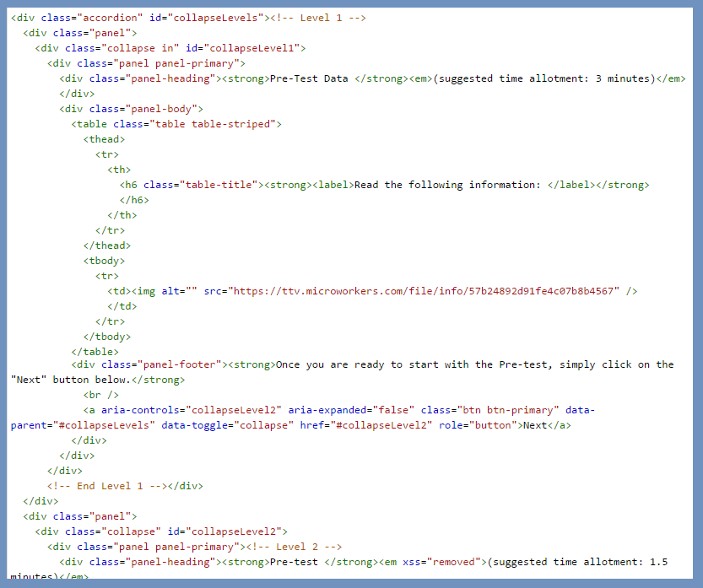Click the 'panel panel-primary' class value under collapseLevel1
The image size is (703, 588).
pos(176,63)
